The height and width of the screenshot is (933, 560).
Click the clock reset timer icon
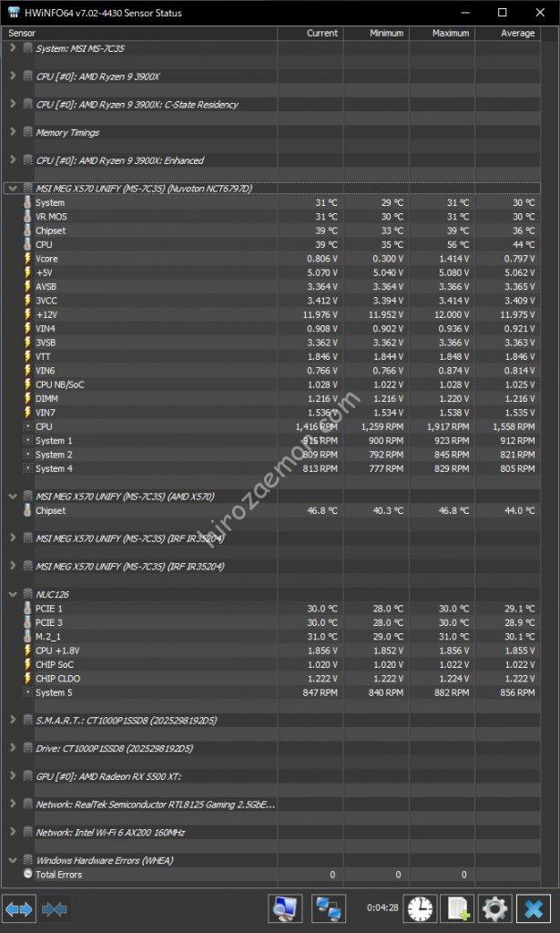click(421, 909)
